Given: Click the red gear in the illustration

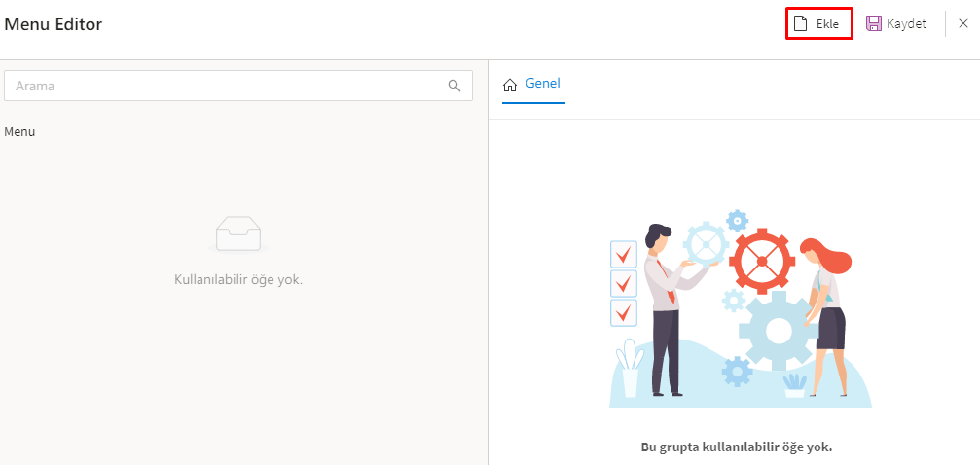Looking at the screenshot, I should tap(762, 261).
